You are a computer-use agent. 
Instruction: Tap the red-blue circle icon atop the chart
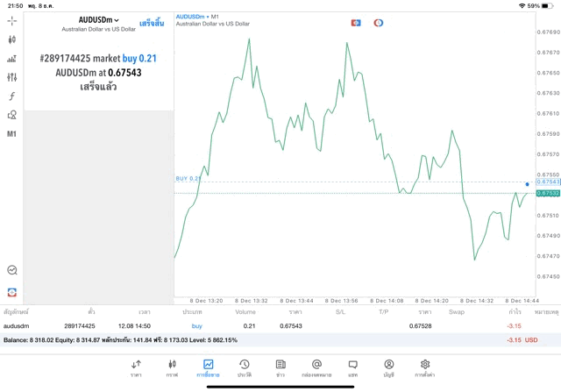[379, 23]
